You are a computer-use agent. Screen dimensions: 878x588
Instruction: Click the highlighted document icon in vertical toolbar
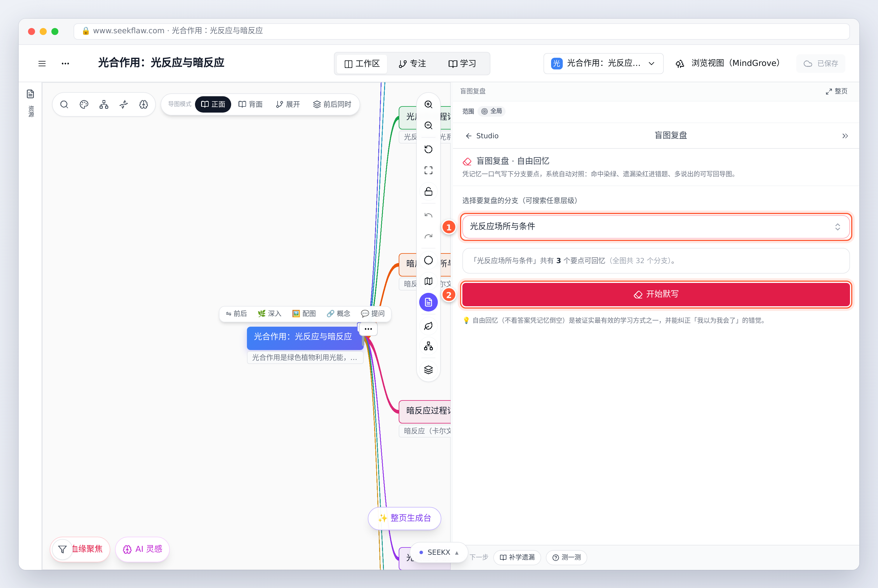click(428, 302)
